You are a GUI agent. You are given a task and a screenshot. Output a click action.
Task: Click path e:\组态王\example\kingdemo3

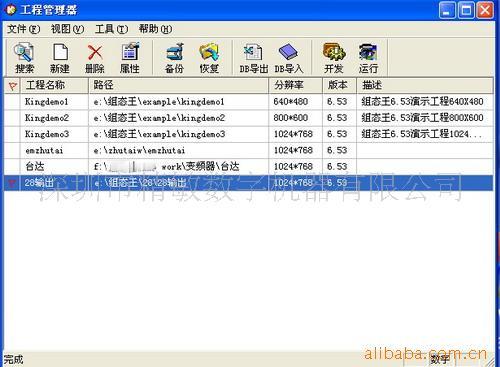click(159, 134)
